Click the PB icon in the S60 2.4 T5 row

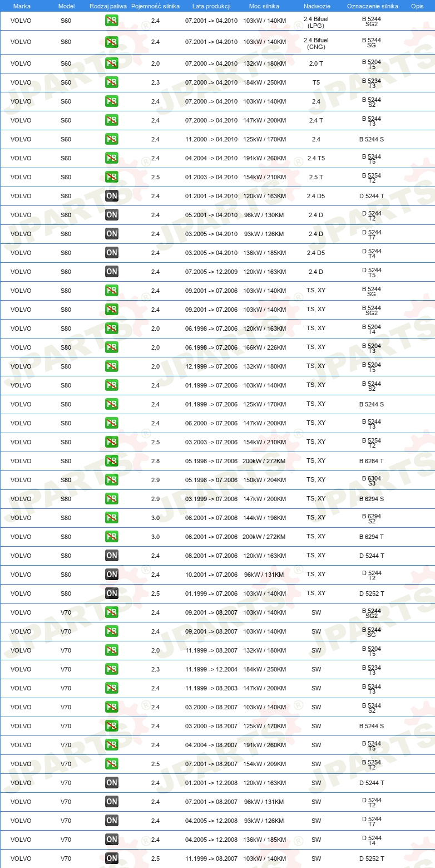112,158
